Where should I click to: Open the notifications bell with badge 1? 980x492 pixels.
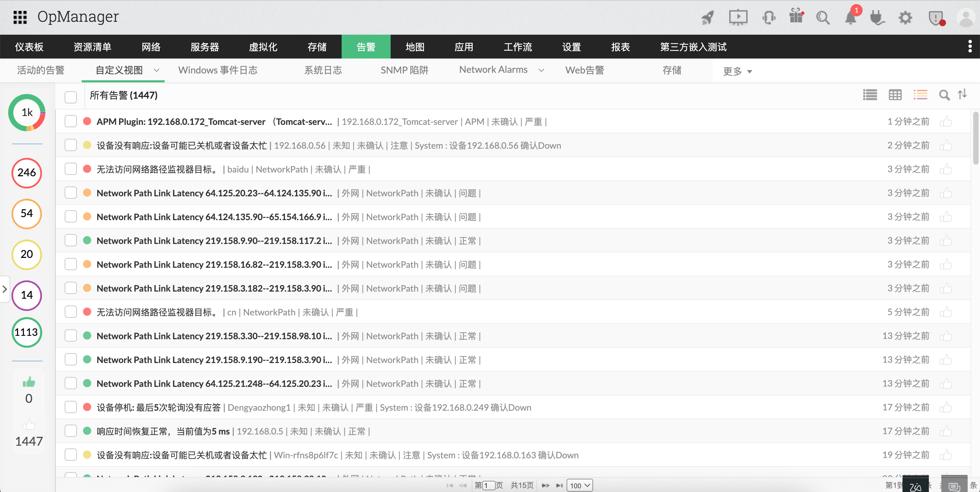coord(851,17)
